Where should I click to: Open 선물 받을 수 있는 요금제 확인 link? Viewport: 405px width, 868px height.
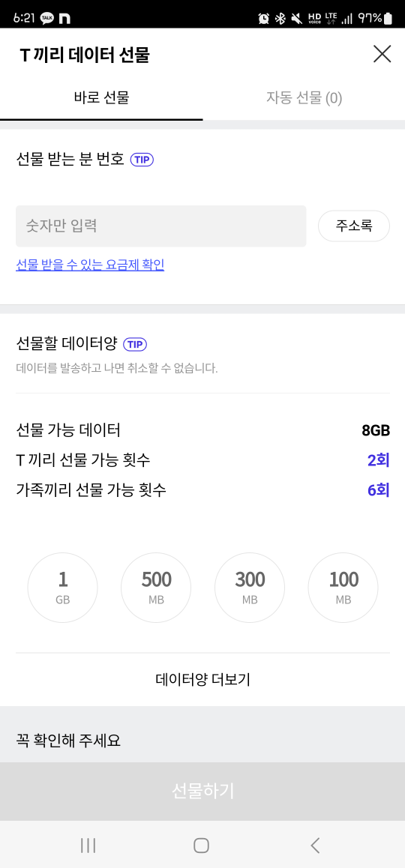pos(90,265)
